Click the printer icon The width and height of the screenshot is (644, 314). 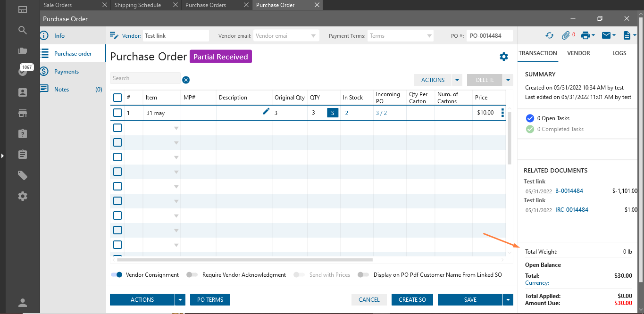coord(585,35)
